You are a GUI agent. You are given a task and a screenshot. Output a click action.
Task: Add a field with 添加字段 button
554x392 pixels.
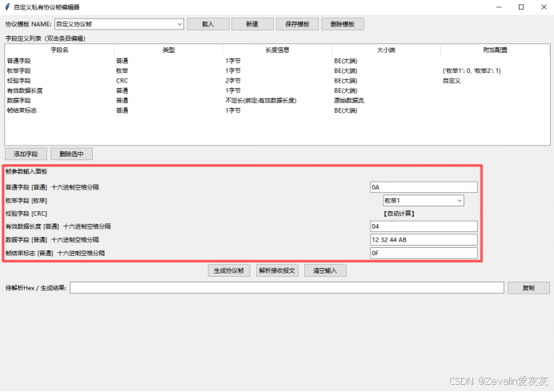[26, 154]
